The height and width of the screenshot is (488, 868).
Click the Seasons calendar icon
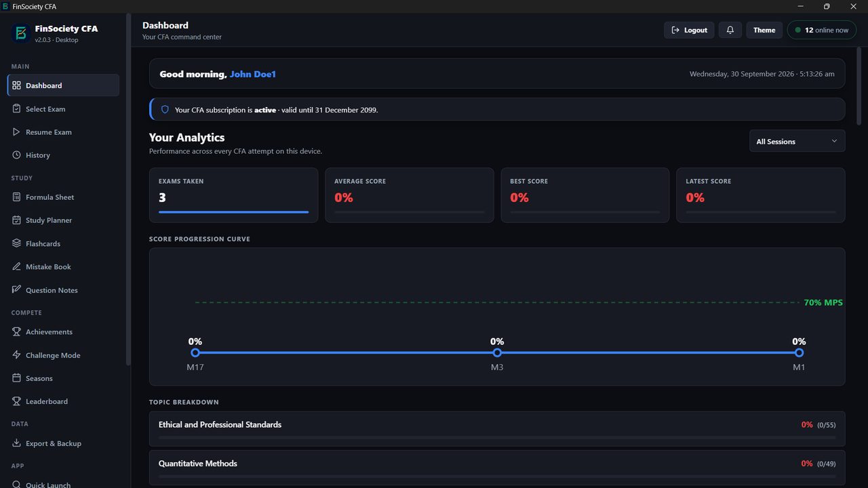[x=17, y=378]
